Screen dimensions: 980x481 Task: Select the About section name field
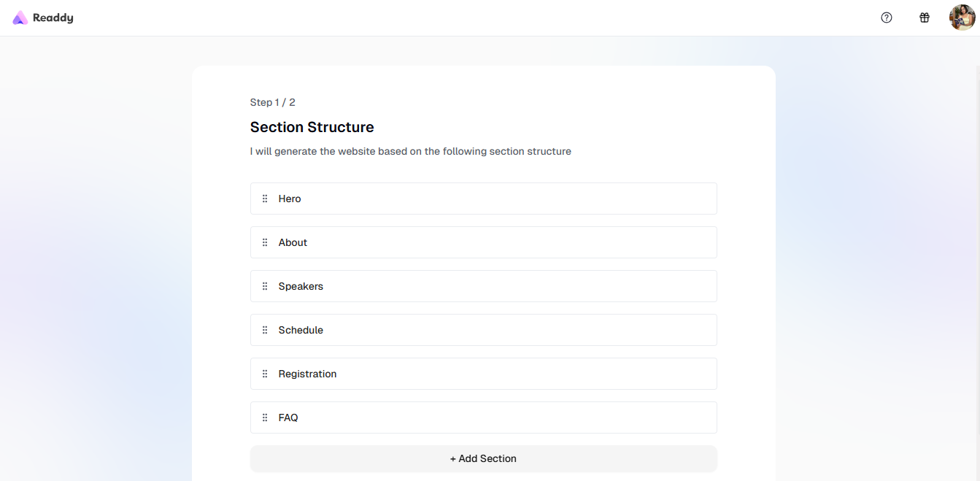(x=489, y=242)
